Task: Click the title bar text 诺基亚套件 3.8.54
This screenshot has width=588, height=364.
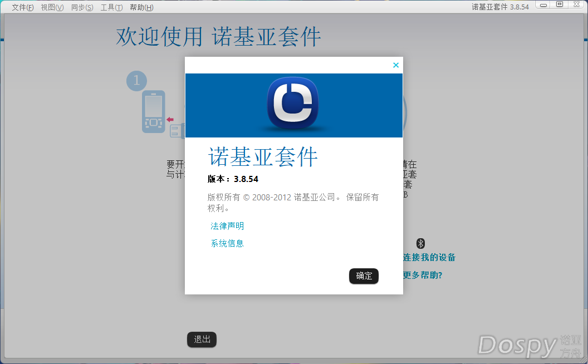Action: tap(500, 7)
